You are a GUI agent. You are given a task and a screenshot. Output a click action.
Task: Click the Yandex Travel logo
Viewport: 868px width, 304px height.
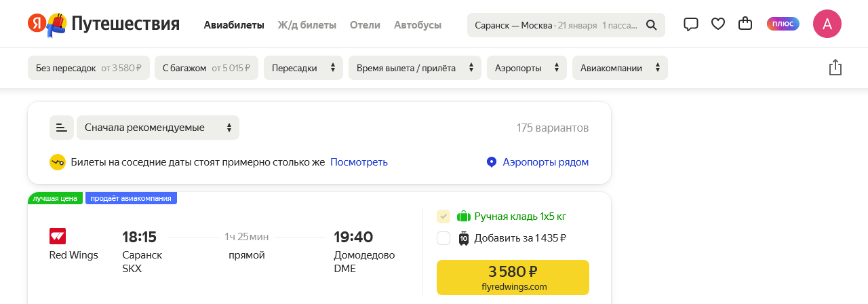pos(104,24)
